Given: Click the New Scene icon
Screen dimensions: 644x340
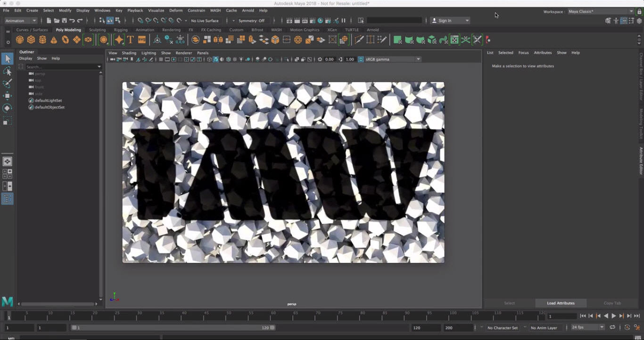Looking at the screenshot, I should pyautogui.click(x=49, y=21).
